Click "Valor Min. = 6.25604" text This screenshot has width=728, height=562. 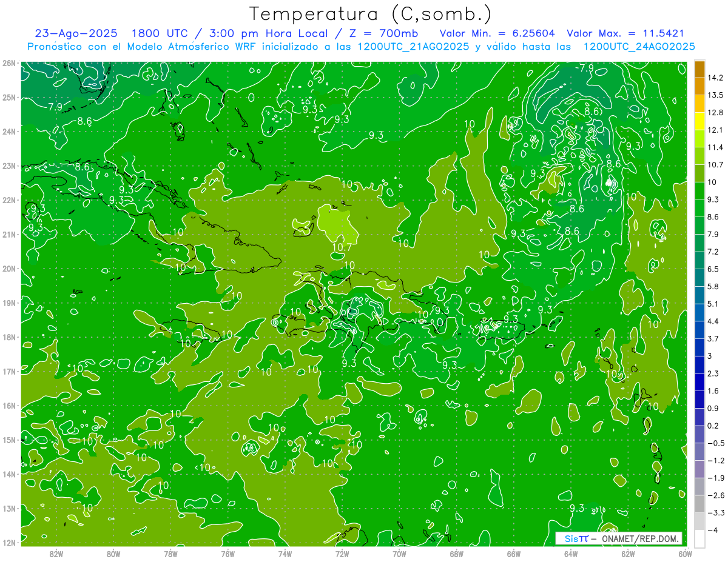[x=497, y=33]
